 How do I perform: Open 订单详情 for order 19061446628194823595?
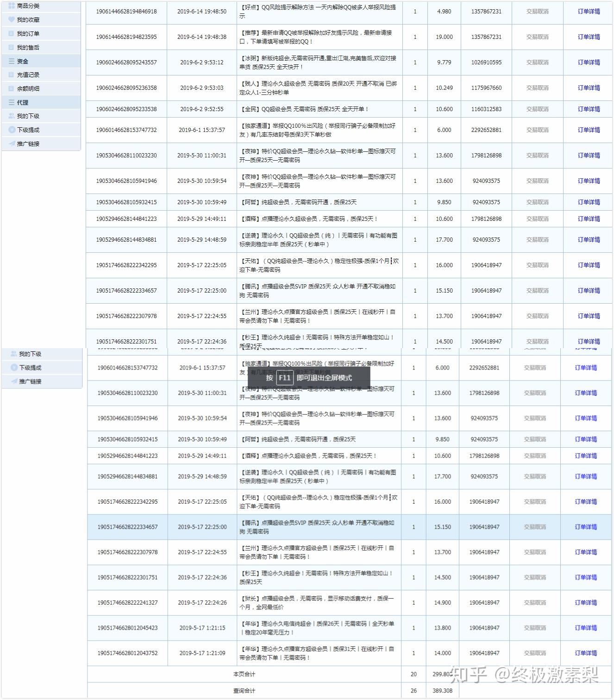coord(589,37)
